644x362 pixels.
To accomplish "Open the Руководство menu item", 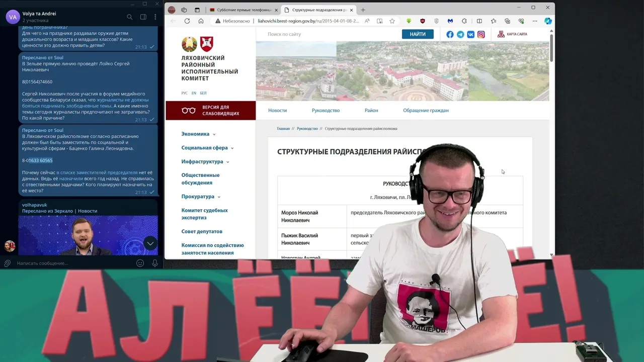I will pos(326,110).
